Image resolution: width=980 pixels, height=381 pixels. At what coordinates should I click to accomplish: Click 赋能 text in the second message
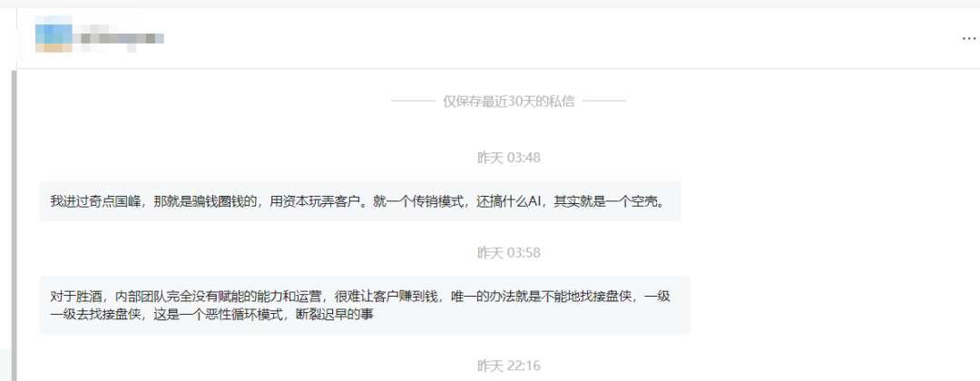(233, 297)
